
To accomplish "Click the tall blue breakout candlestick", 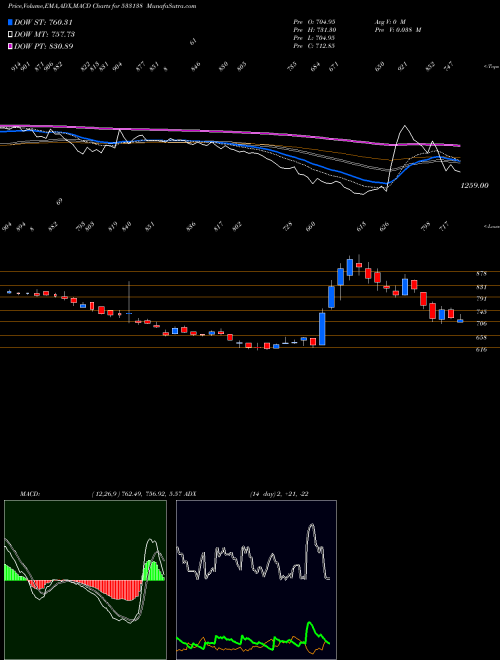I will (x=322, y=329).
